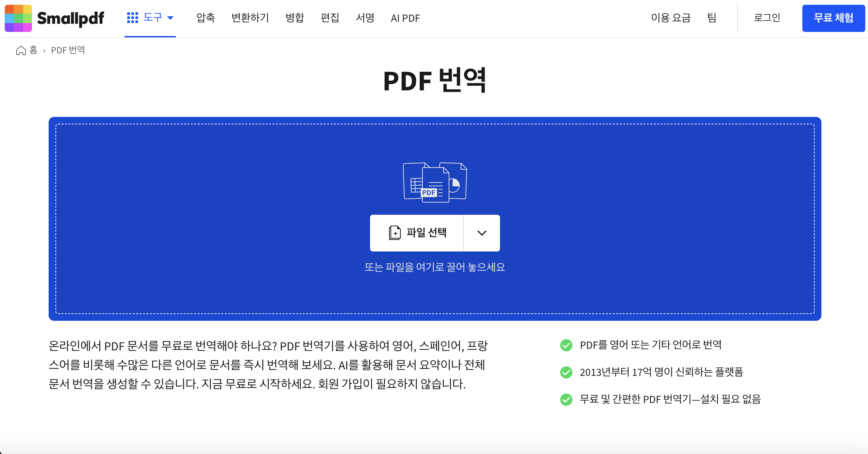Open the 도구 tools grid menu
The width and height of the screenshot is (868, 454).
point(150,18)
